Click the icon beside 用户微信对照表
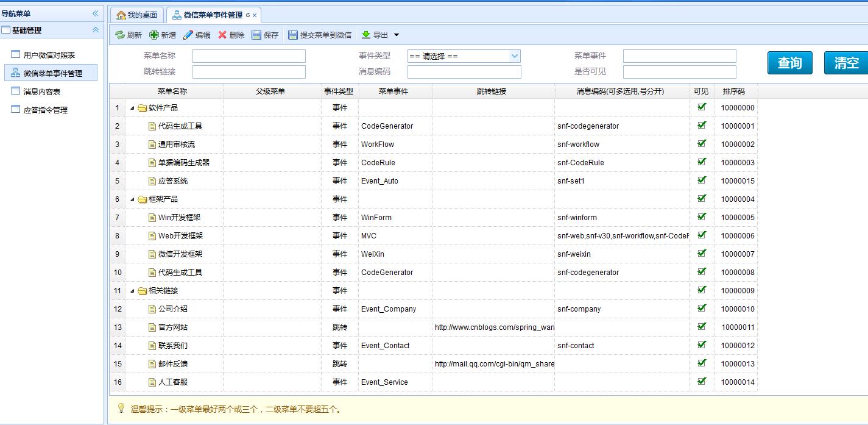The width and height of the screenshot is (868, 425). tap(16, 54)
